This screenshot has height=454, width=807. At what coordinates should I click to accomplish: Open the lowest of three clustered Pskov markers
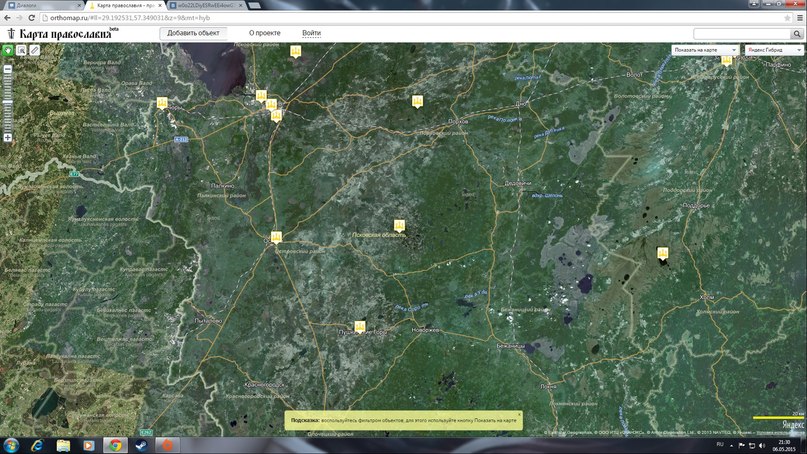[x=276, y=115]
